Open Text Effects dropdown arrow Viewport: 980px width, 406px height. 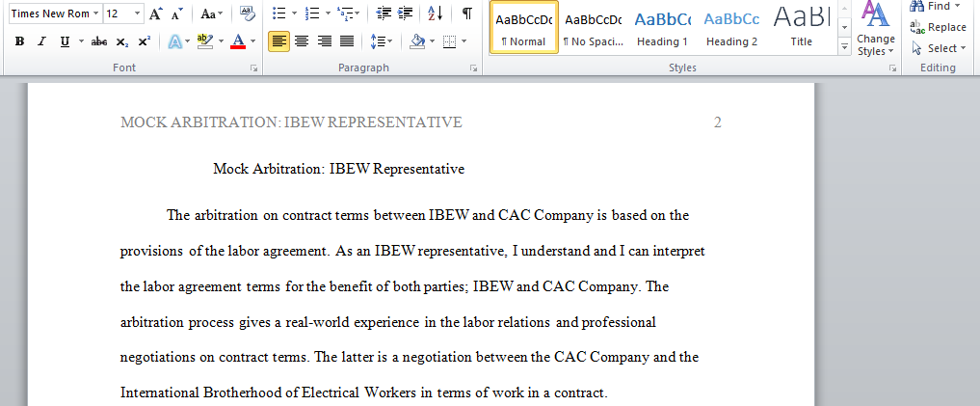pos(188,41)
